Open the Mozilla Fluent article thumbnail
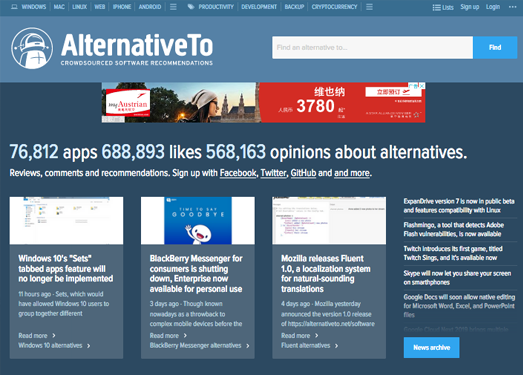 (329, 221)
